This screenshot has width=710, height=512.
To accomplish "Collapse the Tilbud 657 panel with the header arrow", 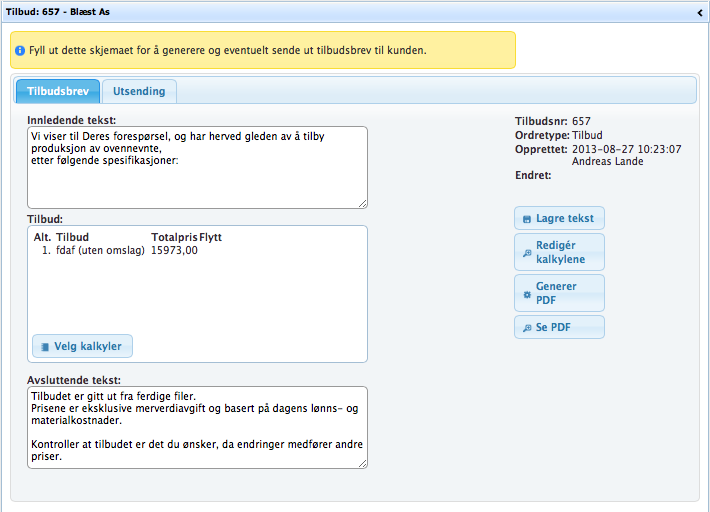I will tap(700, 12).
